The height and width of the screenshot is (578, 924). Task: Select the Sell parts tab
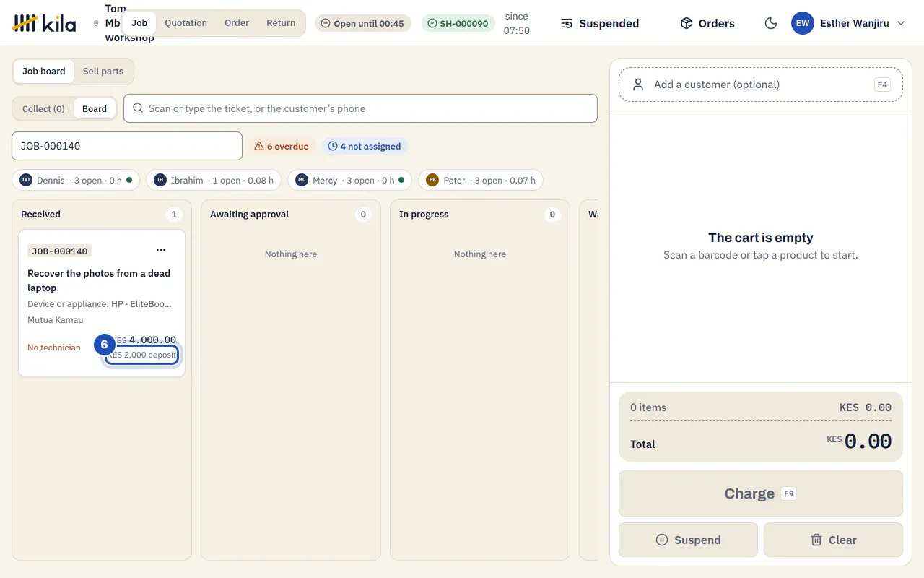pyautogui.click(x=103, y=72)
